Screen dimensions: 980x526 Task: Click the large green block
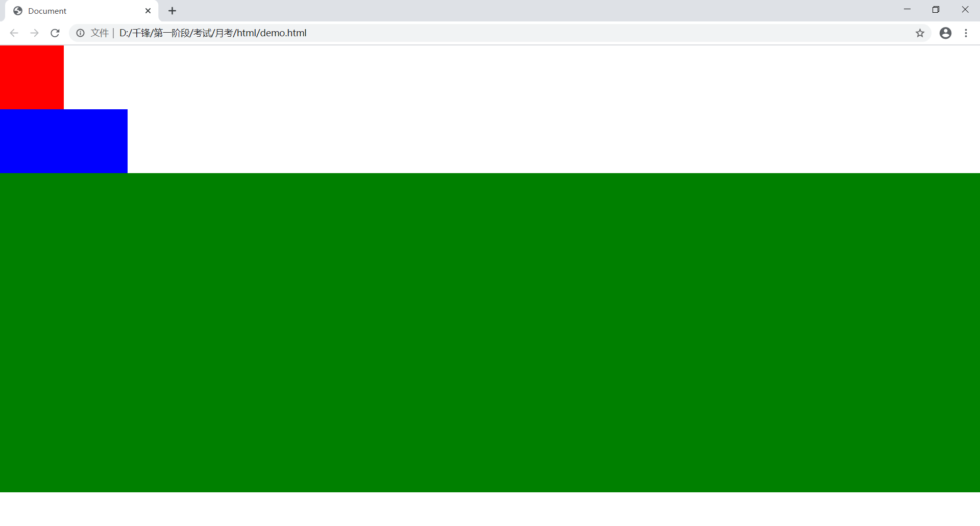tap(490, 332)
